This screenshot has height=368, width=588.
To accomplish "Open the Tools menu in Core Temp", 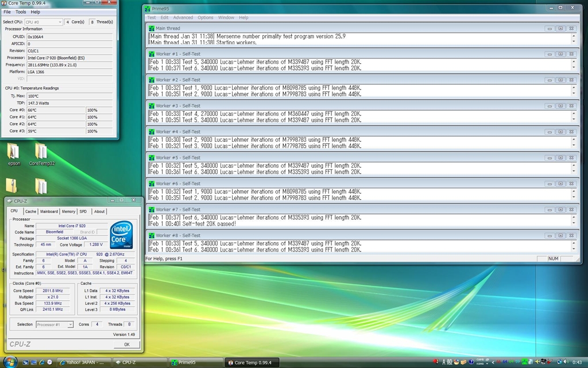I will (x=21, y=11).
